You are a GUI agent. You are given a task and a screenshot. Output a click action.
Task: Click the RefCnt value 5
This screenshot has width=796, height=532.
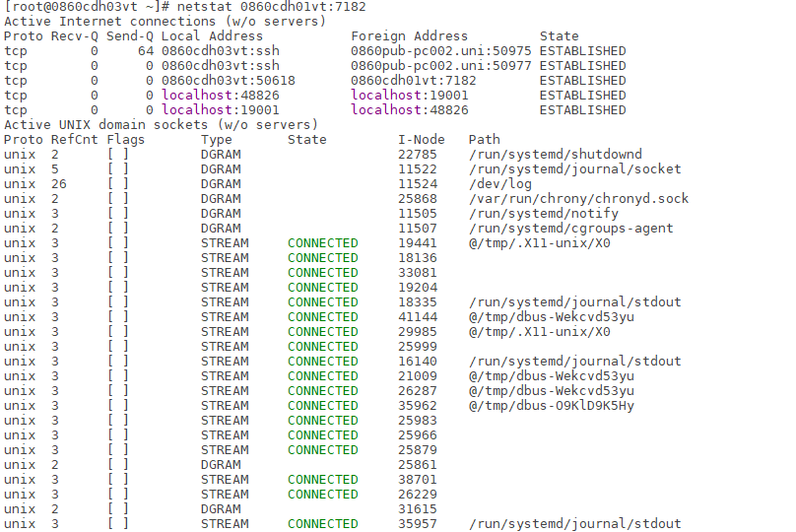(55, 169)
